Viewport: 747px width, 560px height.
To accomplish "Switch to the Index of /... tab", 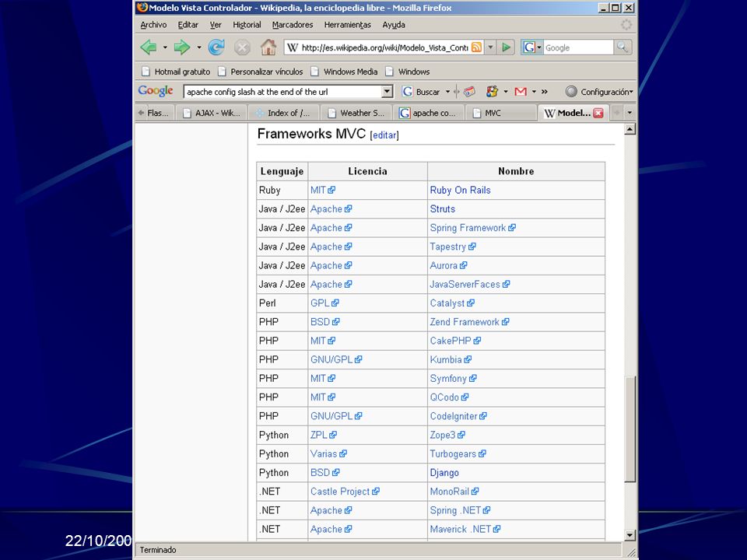I will [283, 113].
